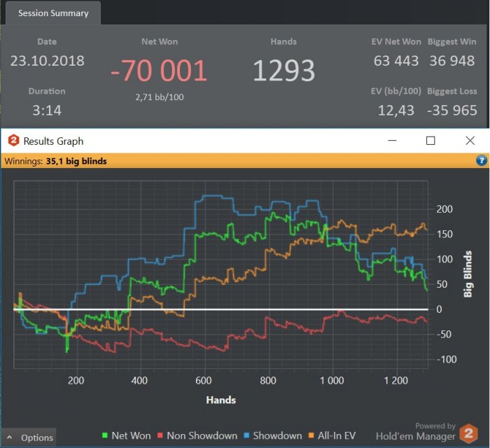Click the Big Blinds y-axis title
Screen dimensions: 490x448
[468, 274]
